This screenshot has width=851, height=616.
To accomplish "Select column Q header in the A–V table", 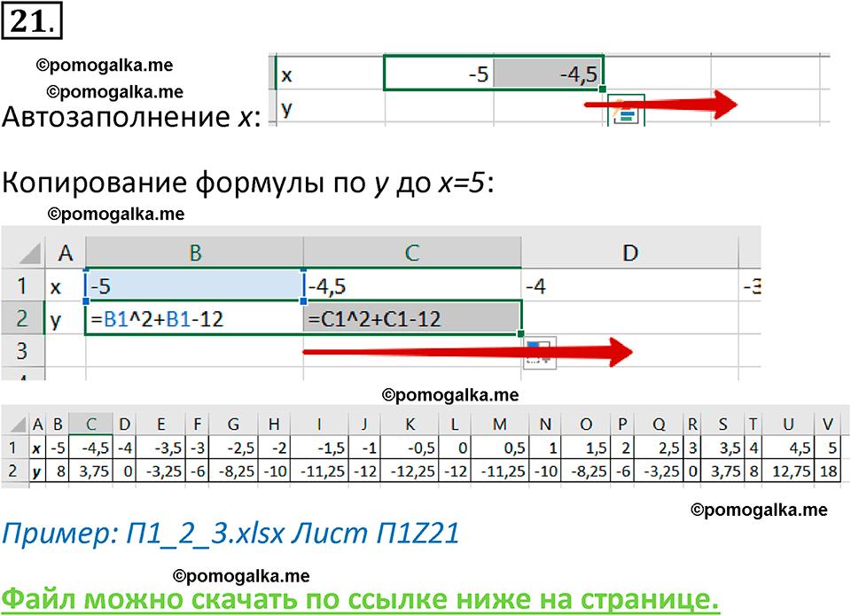I will [x=659, y=424].
